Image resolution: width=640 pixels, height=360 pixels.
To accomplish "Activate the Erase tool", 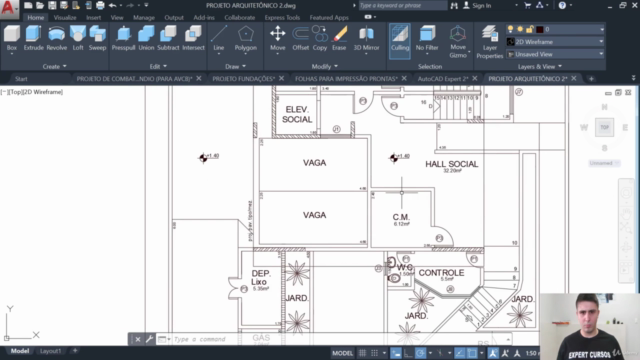I will click(339, 39).
